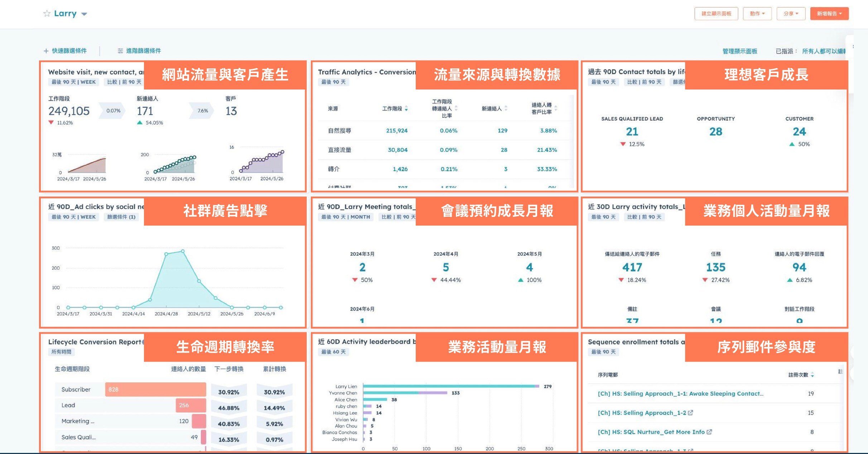Click the sort arrows on the 新連絡人 column
The image size is (868, 454).
(x=505, y=108)
